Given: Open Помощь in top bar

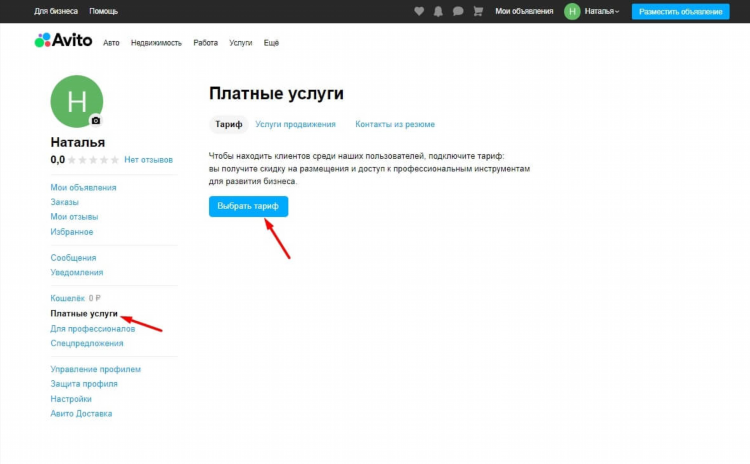Looking at the screenshot, I should pos(103,11).
